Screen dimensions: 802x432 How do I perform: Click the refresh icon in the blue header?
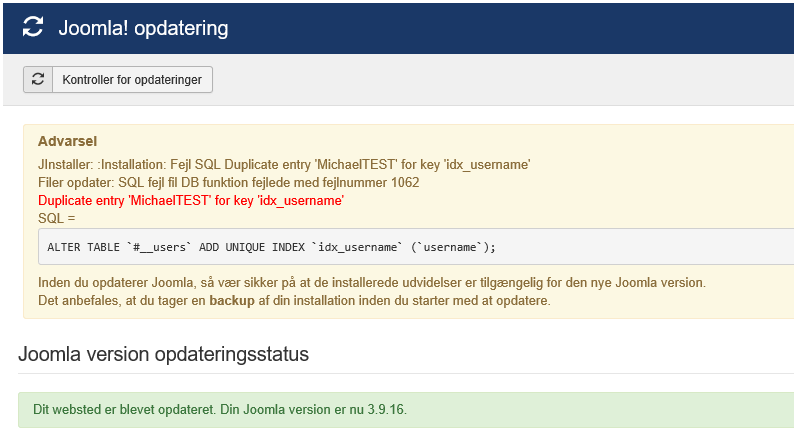click(33, 27)
